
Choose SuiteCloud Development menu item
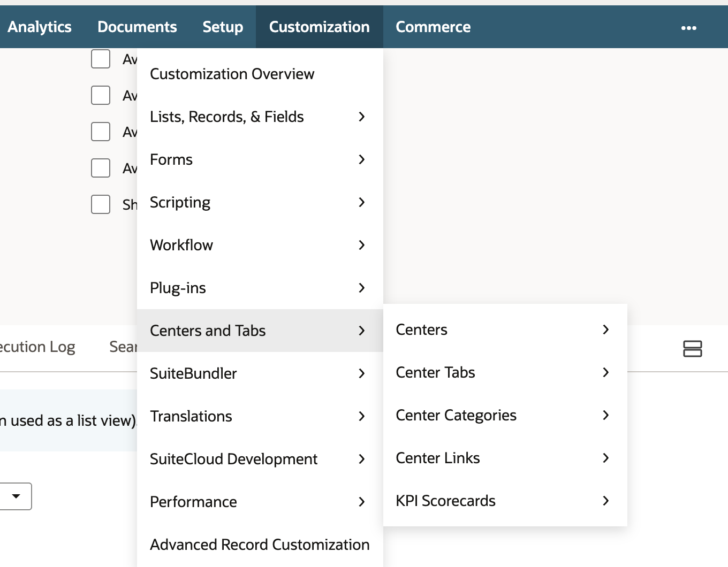[260, 459]
